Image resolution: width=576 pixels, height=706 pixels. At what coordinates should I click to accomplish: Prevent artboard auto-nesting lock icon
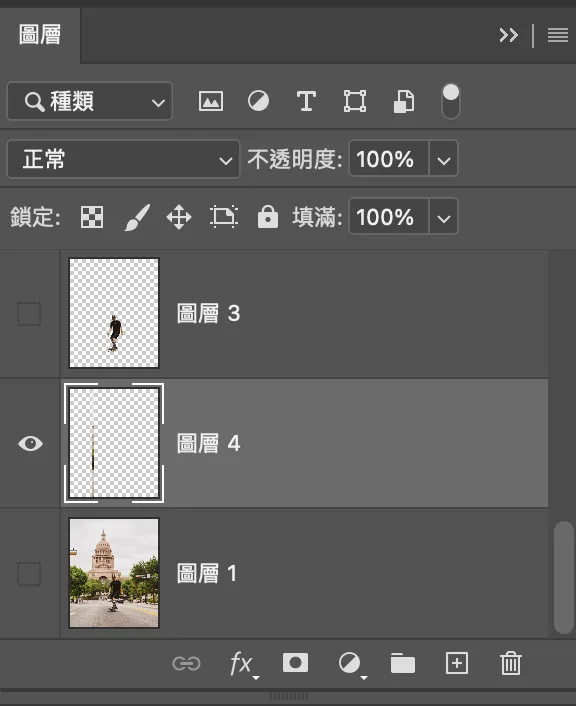point(224,217)
